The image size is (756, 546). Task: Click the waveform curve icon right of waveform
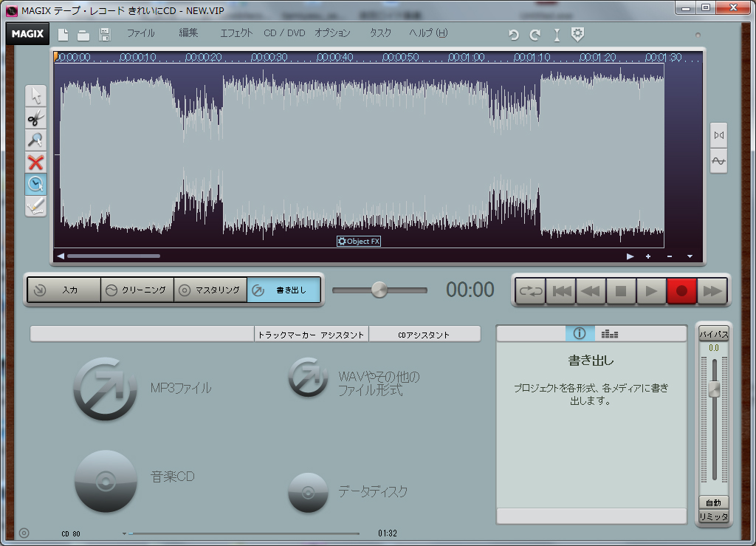pyautogui.click(x=718, y=161)
